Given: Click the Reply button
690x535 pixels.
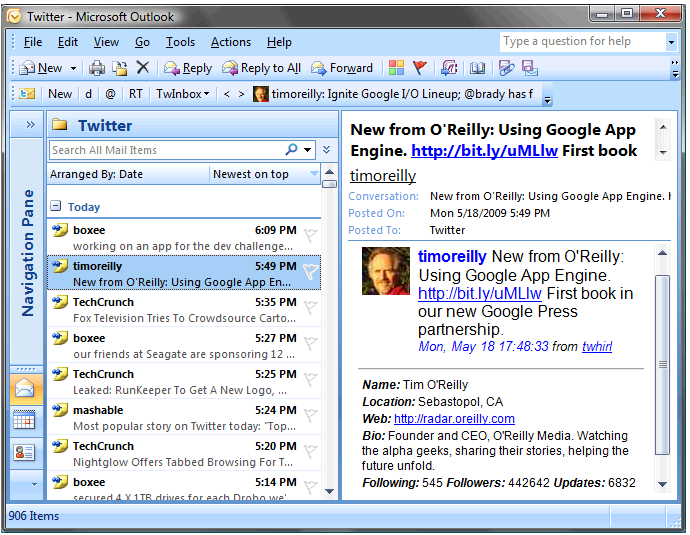Looking at the screenshot, I should coord(188,68).
